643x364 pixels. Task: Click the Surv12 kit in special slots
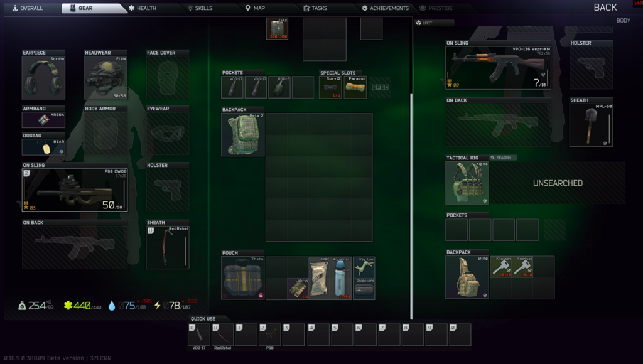(x=332, y=87)
